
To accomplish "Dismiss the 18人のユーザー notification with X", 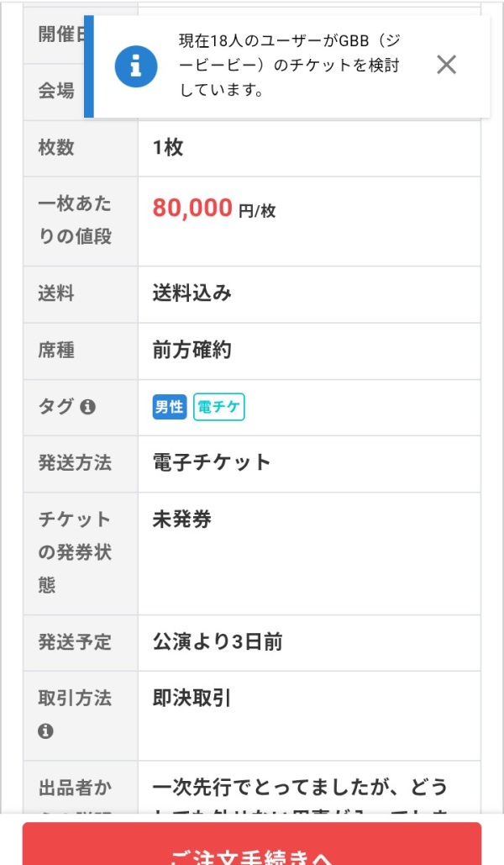I will pos(446,65).
